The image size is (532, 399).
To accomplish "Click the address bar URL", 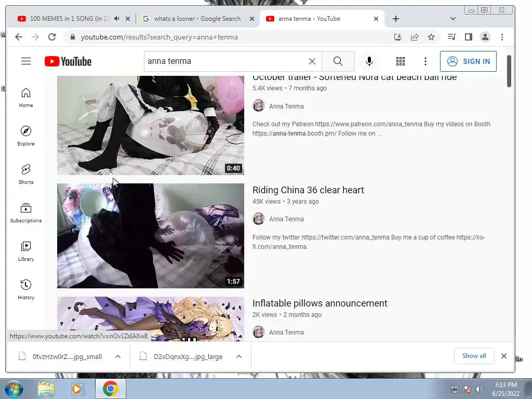I will click(x=159, y=37).
